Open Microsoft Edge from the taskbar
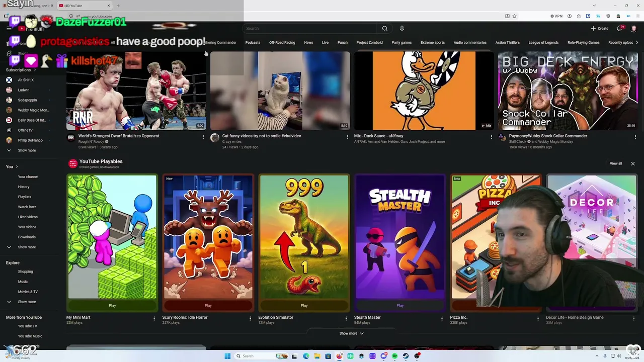This screenshot has width=644, height=362. click(306, 356)
